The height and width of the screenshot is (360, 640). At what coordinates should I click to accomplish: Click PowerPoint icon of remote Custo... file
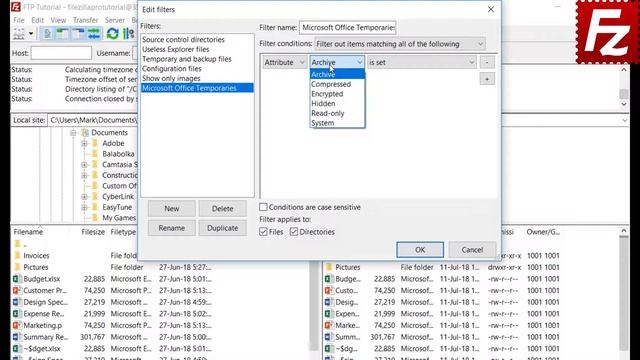[x=328, y=290]
